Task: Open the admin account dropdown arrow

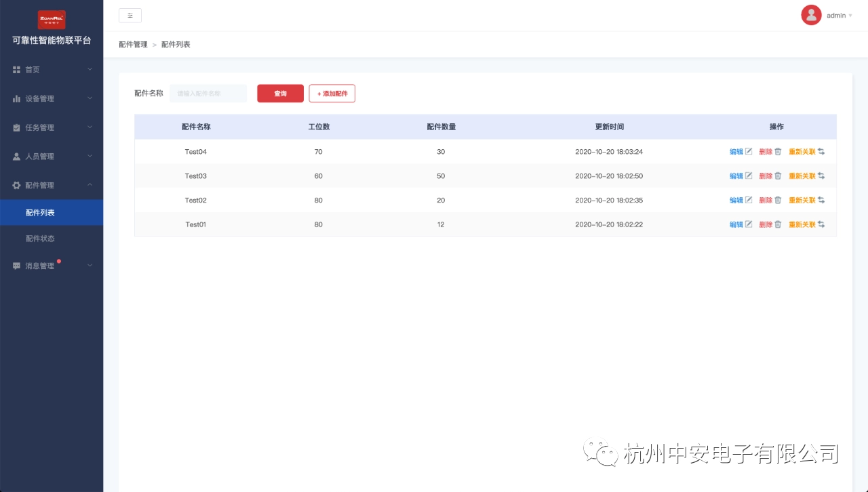Action: [x=850, y=16]
